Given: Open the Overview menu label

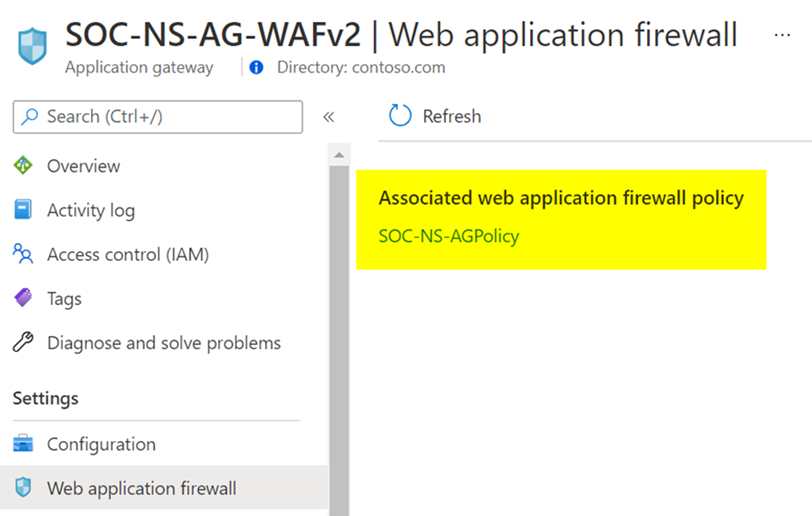Looking at the screenshot, I should coord(83,166).
